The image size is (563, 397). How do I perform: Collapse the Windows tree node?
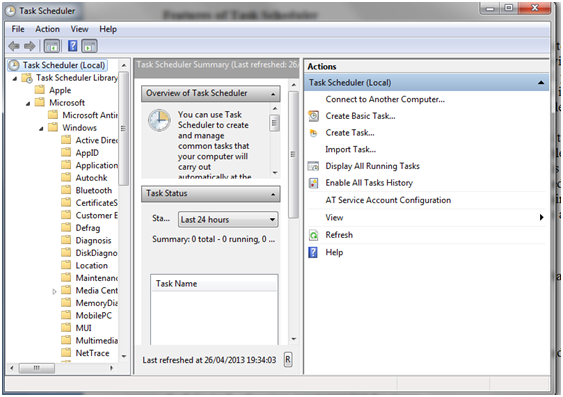point(41,129)
